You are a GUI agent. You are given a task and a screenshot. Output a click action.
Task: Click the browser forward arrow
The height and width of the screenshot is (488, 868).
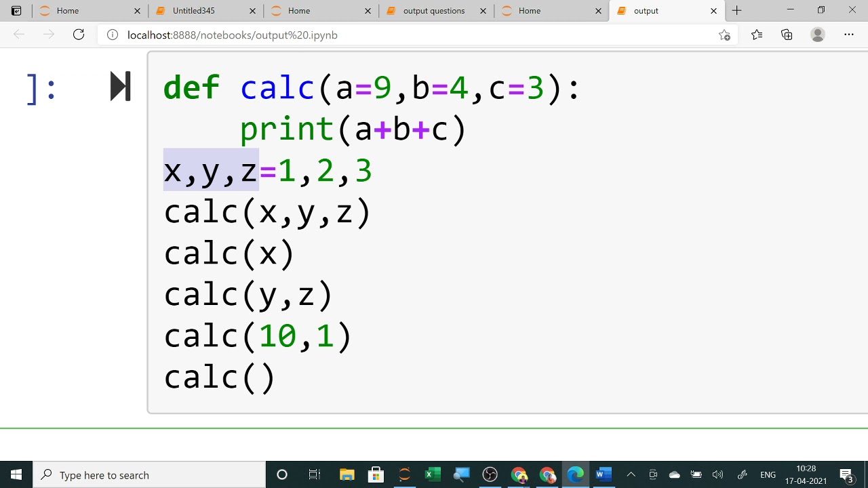pos(49,35)
